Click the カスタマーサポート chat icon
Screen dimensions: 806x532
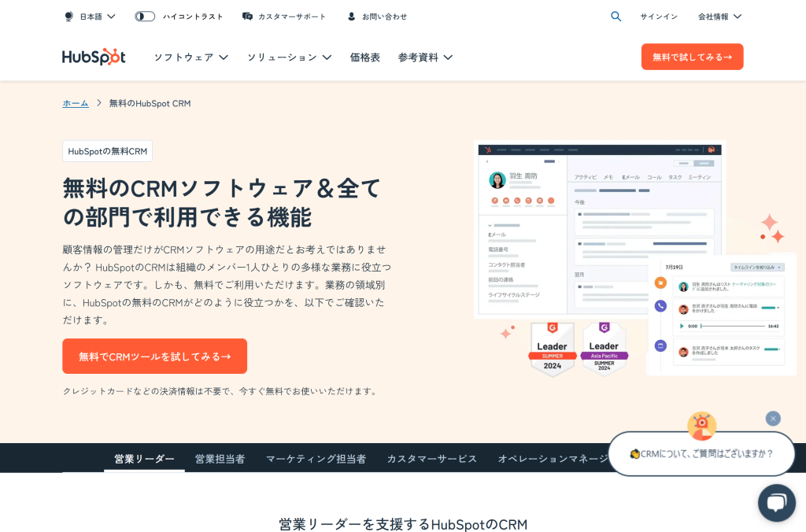[247, 17]
